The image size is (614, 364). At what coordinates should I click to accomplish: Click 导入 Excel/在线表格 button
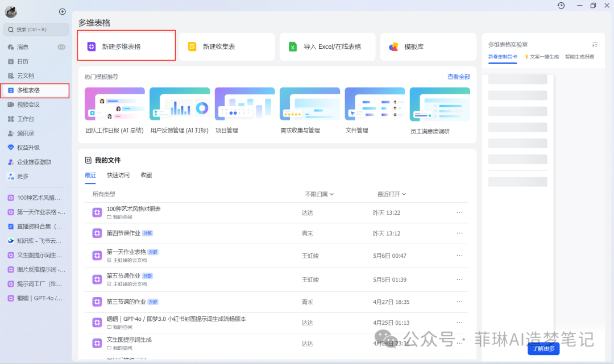(327, 47)
